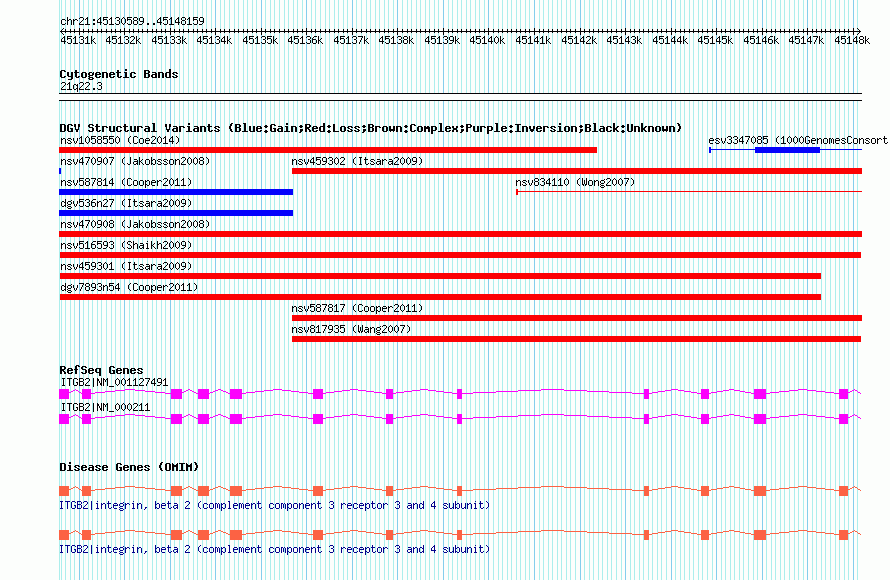This screenshot has width=890, height=580.
Task: Select the dgv7893n54 (Cooper2011) variant label
Action: tap(129, 287)
